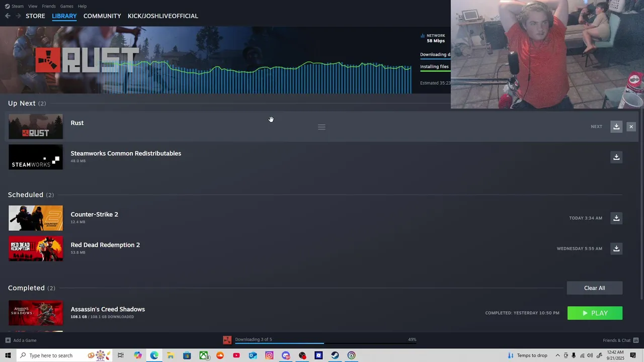Switch to the LIBRARY tab
Image resolution: width=644 pixels, height=362 pixels.
point(64,16)
